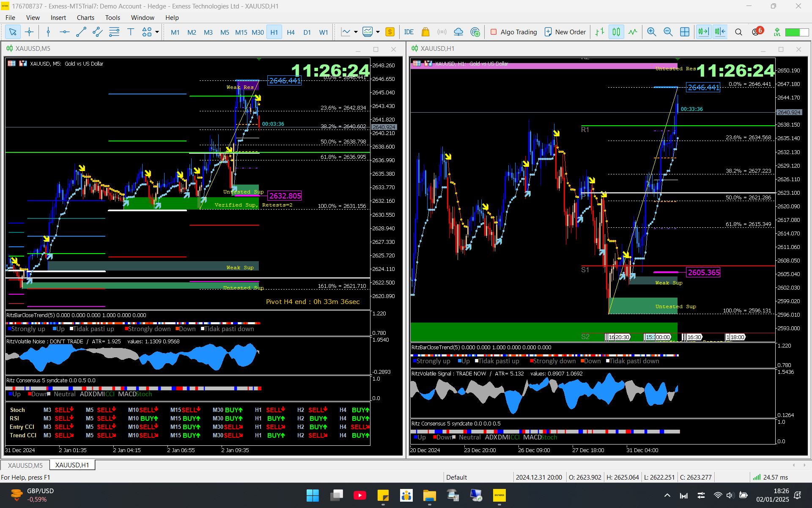Expand the drawing objects dropdown arrow
This screenshot has height=508, width=812.
157,32
